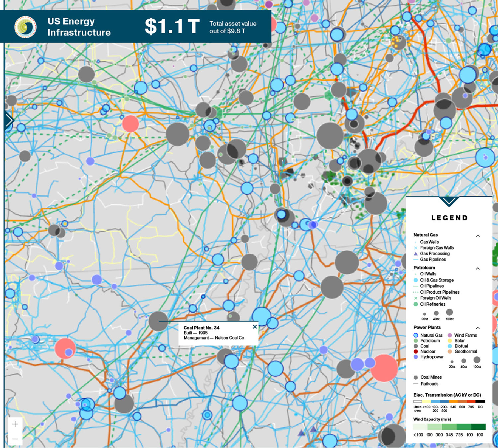The width and height of the screenshot is (498, 448).
Task: Zoom out with the minus button
Action: (15, 439)
